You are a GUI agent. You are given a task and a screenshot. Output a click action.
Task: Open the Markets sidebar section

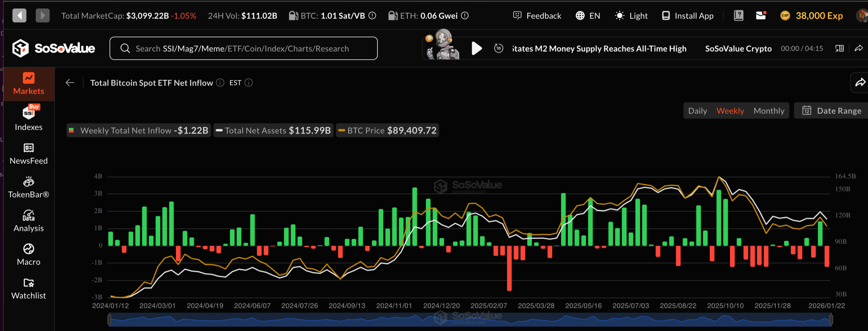click(29, 84)
